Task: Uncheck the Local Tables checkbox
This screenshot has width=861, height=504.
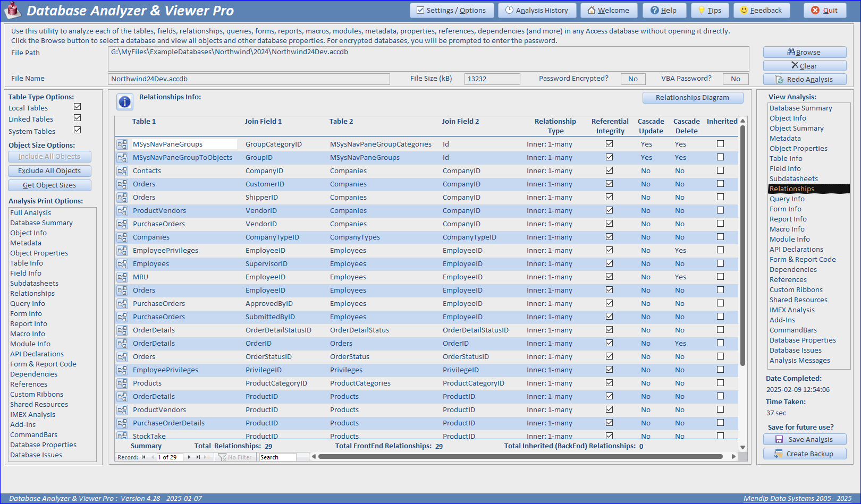Action: pyautogui.click(x=78, y=107)
